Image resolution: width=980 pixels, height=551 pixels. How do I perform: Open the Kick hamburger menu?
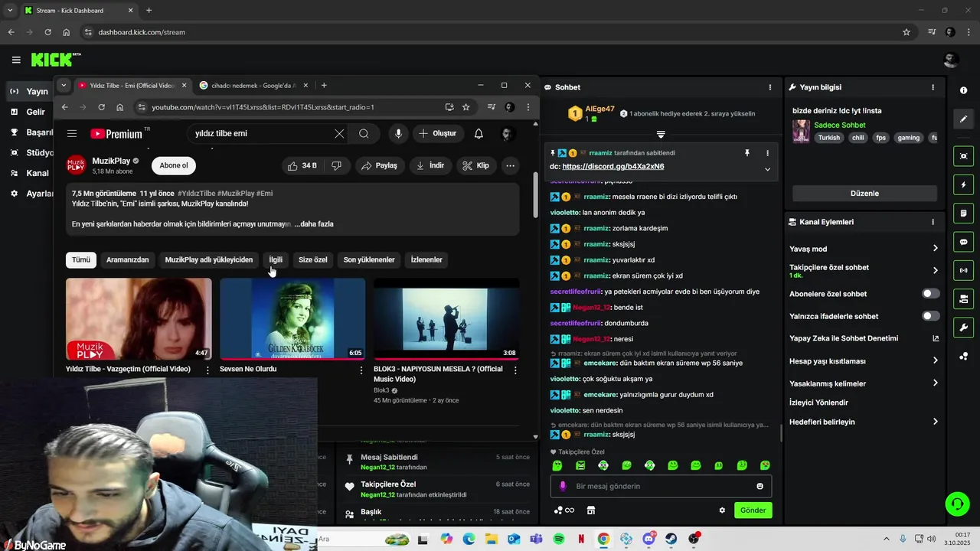(16, 60)
